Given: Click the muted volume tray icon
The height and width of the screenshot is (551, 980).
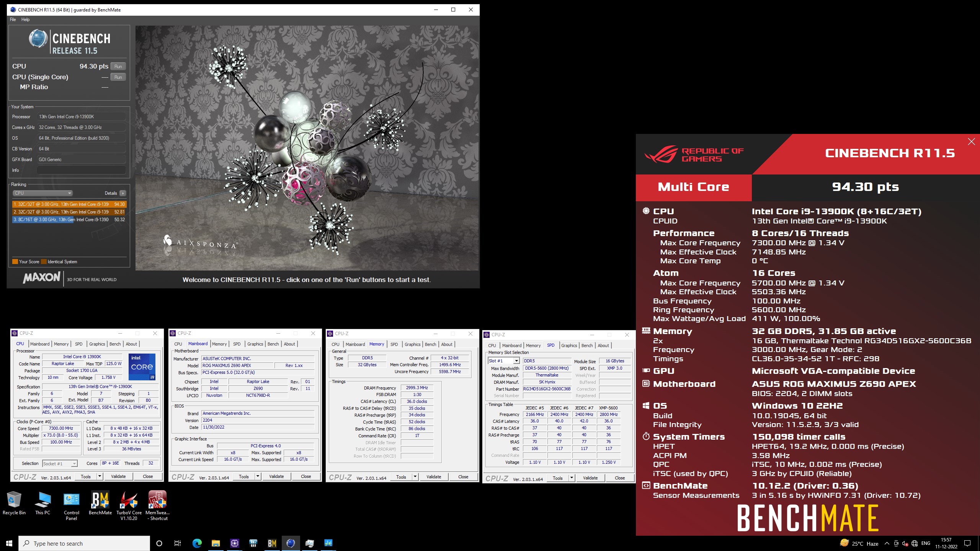Looking at the screenshot, I should pos(905,544).
